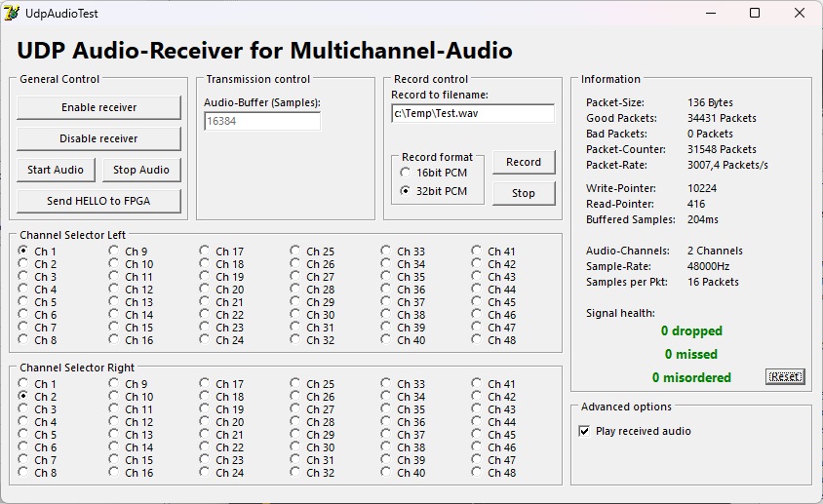Click the UdpAudioTest app icon in title bar
This screenshot has height=504, width=823.
tap(12, 14)
